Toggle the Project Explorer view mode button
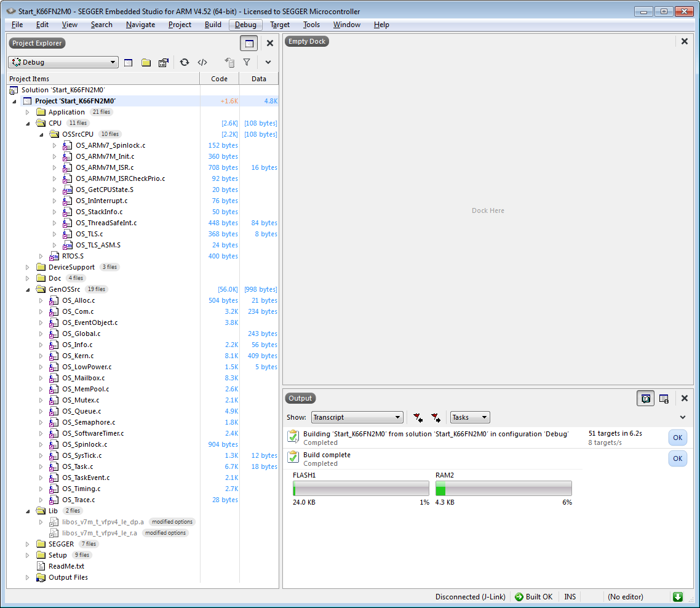 point(249,43)
